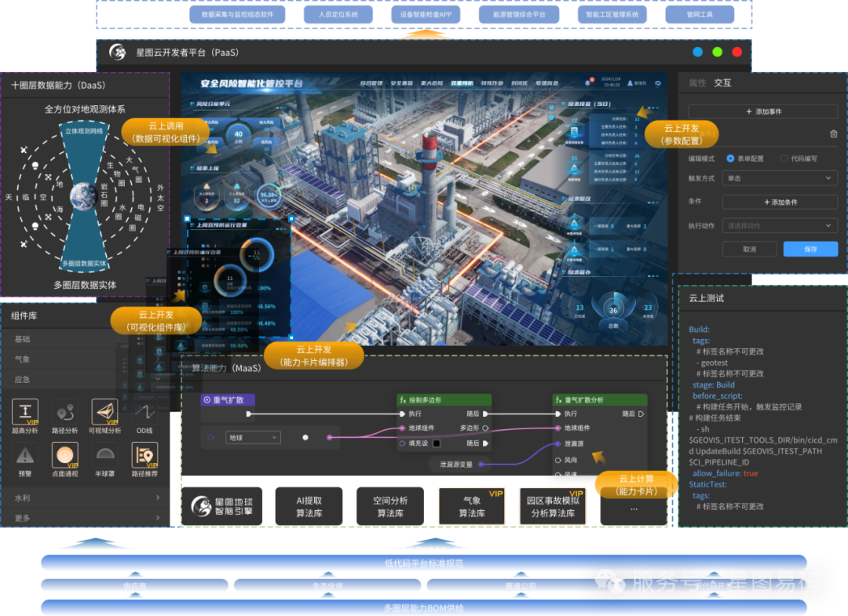
Task: Click the 地球组件 port on 绘制多边形 node
Action: click(x=402, y=428)
